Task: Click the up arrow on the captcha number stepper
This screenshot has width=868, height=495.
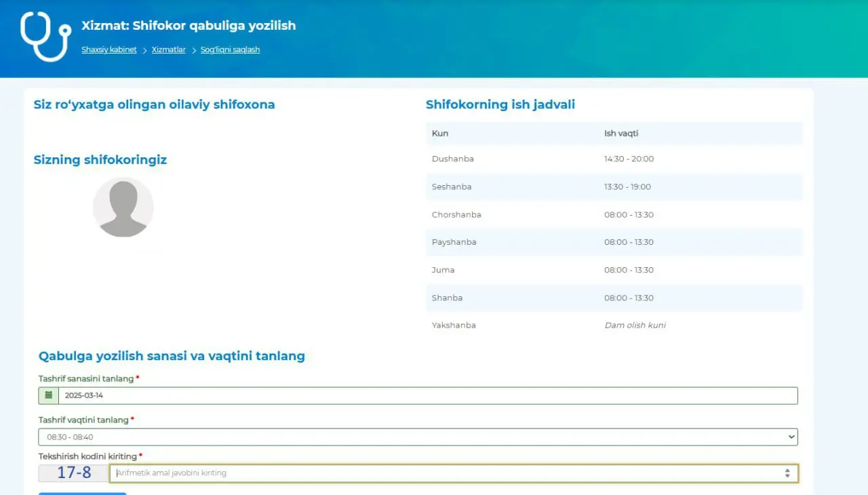Action: pos(787,470)
